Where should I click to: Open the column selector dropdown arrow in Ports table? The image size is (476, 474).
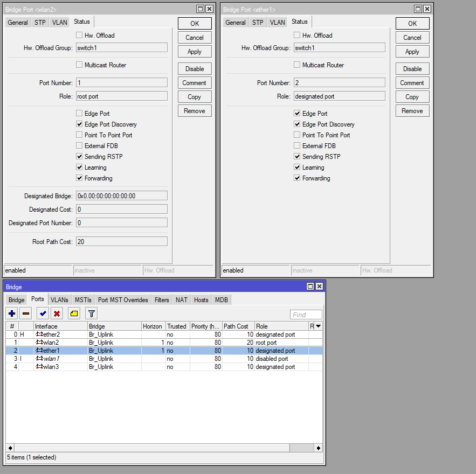click(319, 326)
